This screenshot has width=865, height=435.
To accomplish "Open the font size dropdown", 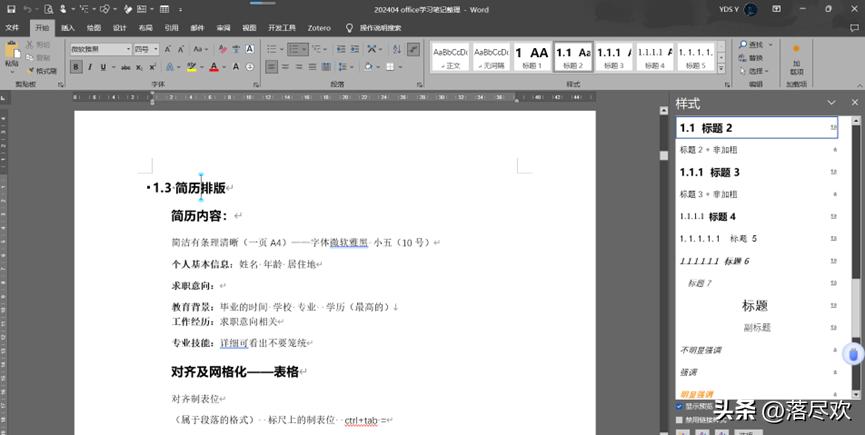I will [155, 49].
